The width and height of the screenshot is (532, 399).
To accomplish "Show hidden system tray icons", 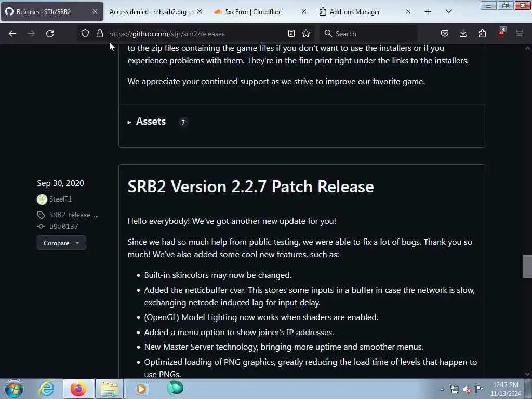I will [x=442, y=389].
